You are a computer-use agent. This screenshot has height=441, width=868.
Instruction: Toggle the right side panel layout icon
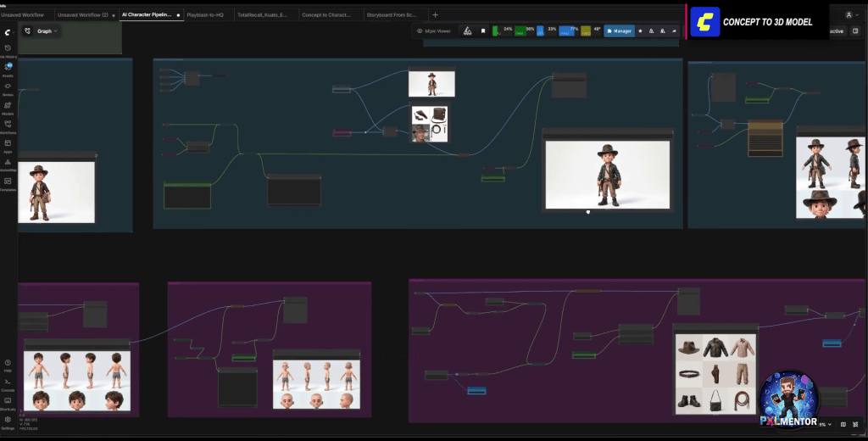(855, 31)
